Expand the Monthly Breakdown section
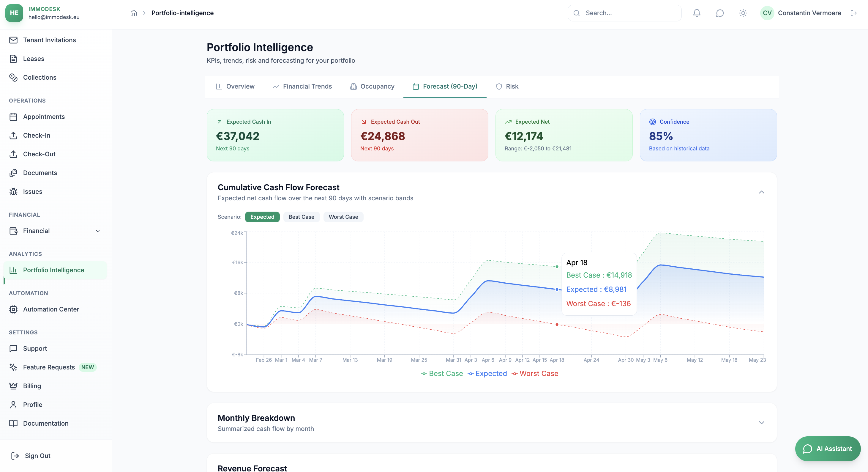Image resolution: width=868 pixels, height=472 pixels. pyautogui.click(x=762, y=422)
